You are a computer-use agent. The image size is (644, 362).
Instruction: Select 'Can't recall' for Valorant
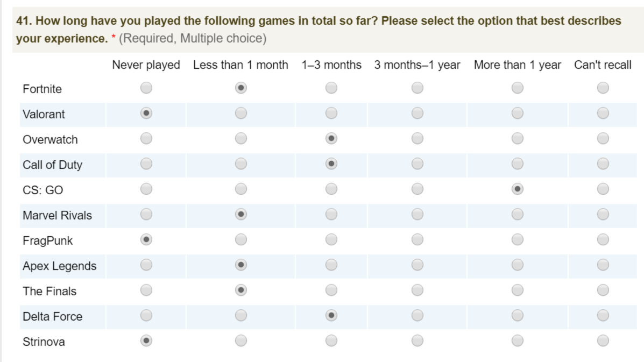point(603,113)
